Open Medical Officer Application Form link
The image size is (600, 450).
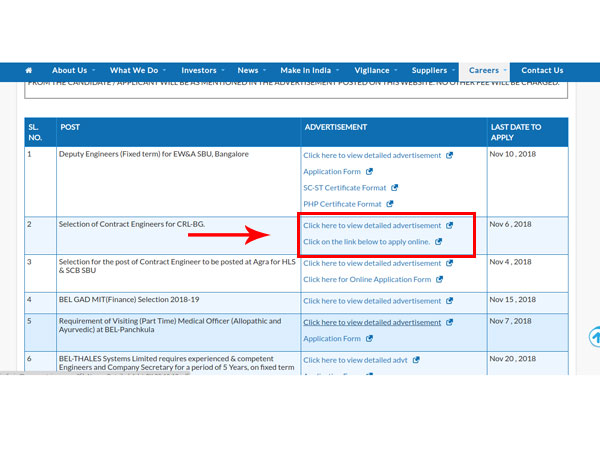(x=332, y=339)
